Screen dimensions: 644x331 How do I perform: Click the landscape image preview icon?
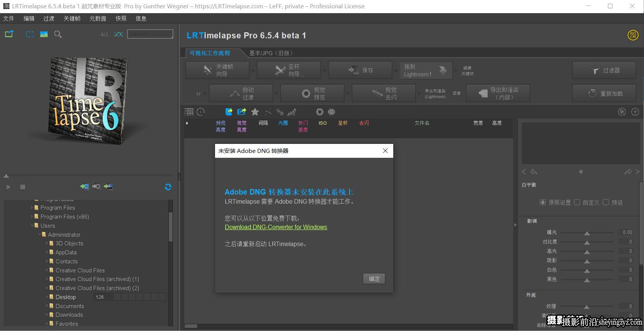(x=44, y=34)
